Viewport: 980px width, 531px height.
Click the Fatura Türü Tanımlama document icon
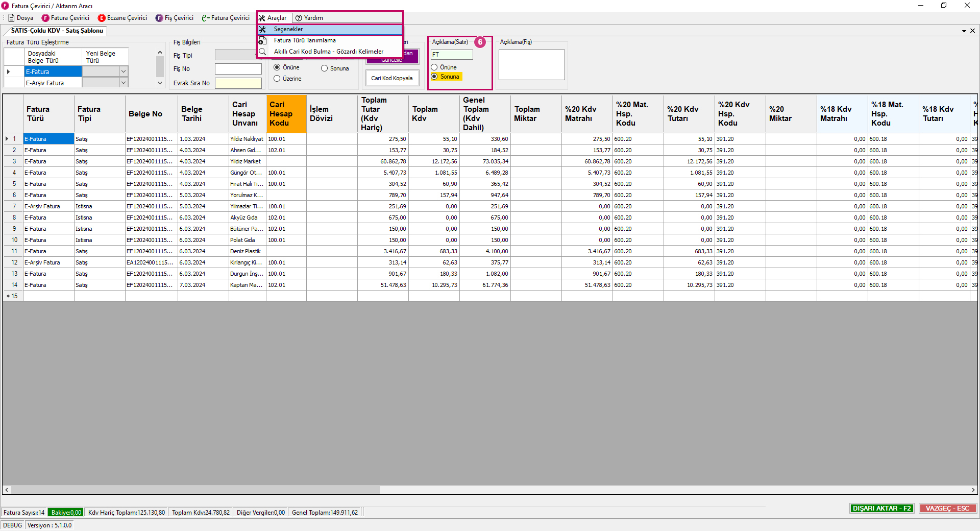[x=262, y=40]
